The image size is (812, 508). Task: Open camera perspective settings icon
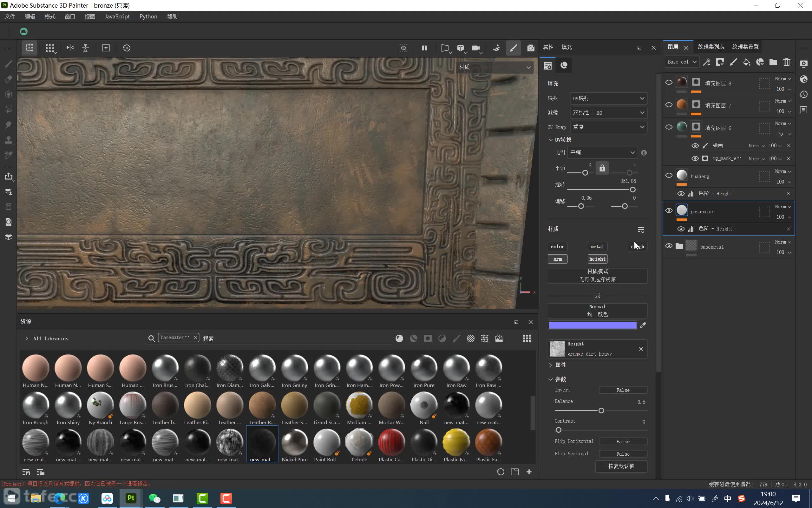point(445,48)
